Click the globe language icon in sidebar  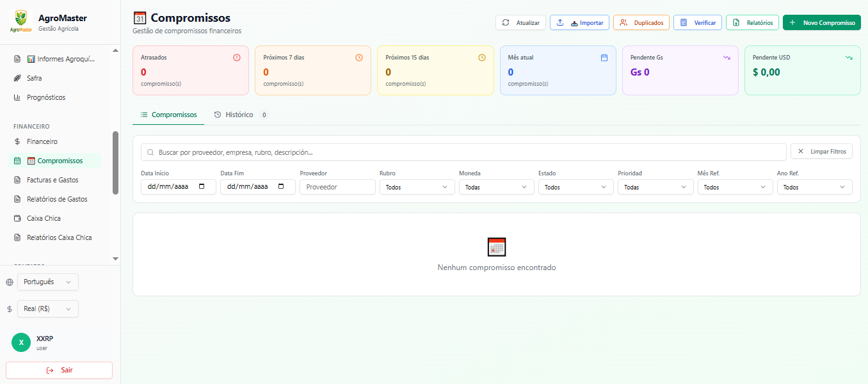pyautogui.click(x=10, y=282)
